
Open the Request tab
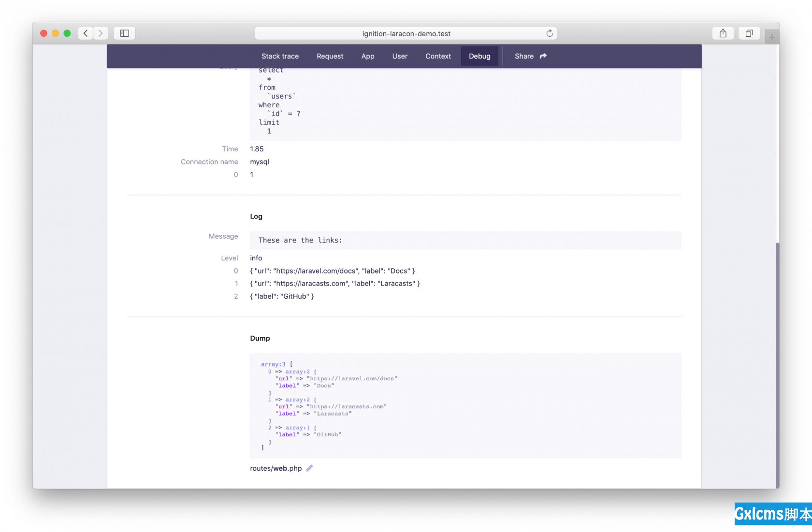330,56
